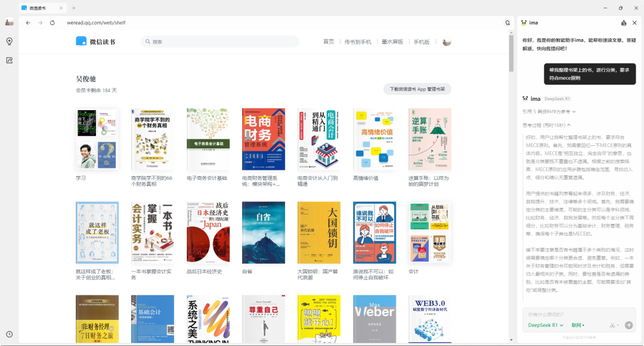
Task: Collapse the 思考过程 thinking section
Action: [x=546, y=125]
